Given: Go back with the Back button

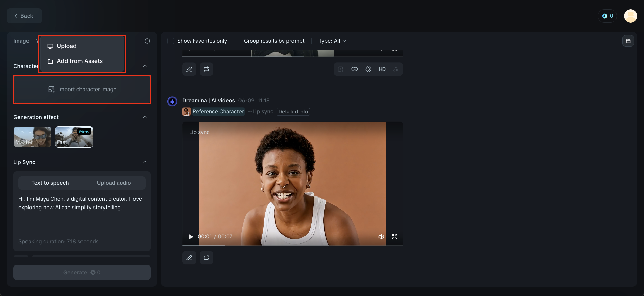Looking at the screenshot, I should (x=24, y=16).
